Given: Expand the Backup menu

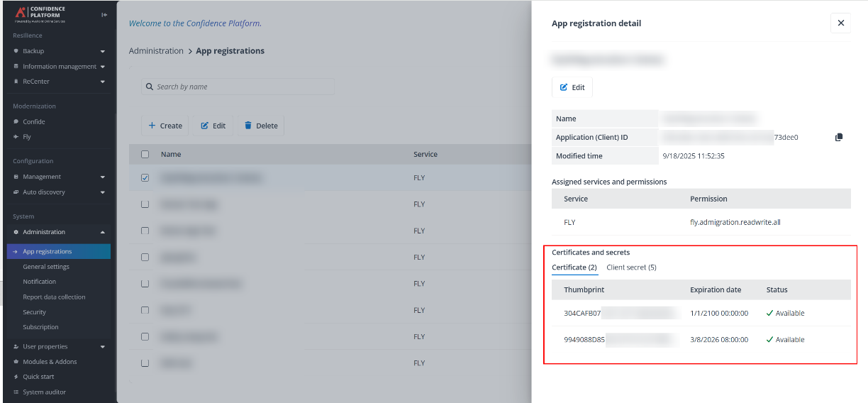Looking at the screenshot, I should [103, 51].
